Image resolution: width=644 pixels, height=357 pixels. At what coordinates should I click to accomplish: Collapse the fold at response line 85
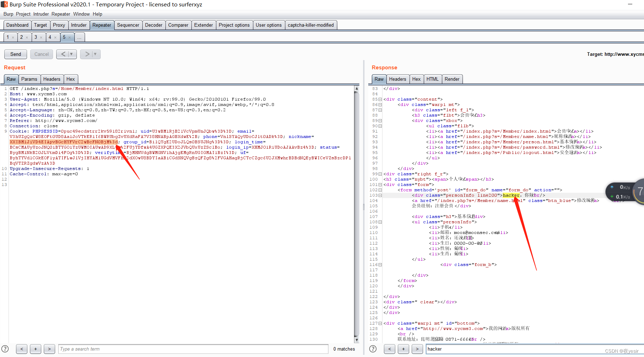click(x=380, y=100)
